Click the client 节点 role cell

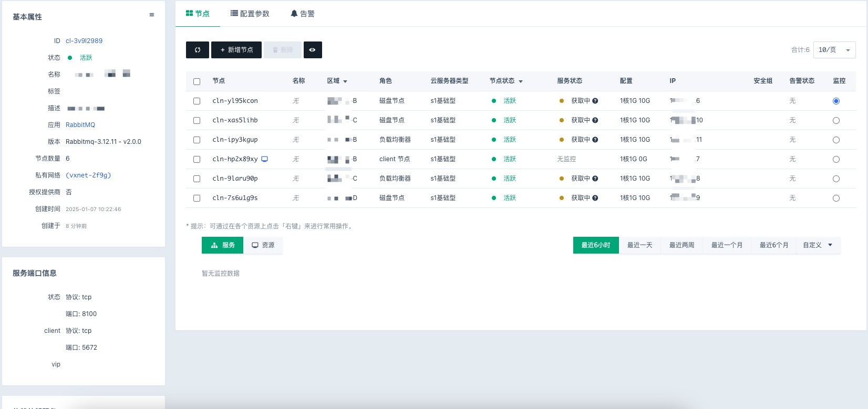coord(395,159)
